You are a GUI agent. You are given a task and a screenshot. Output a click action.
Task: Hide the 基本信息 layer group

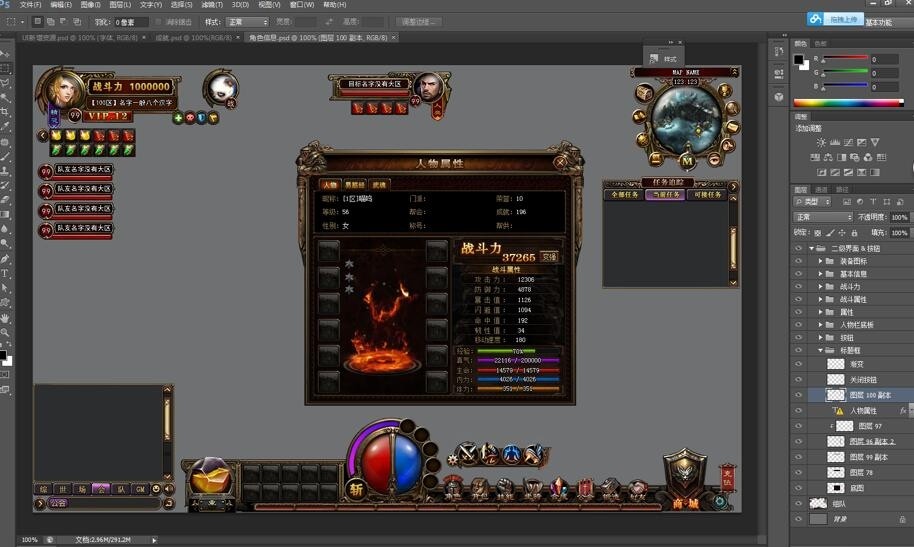click(799, 274)
